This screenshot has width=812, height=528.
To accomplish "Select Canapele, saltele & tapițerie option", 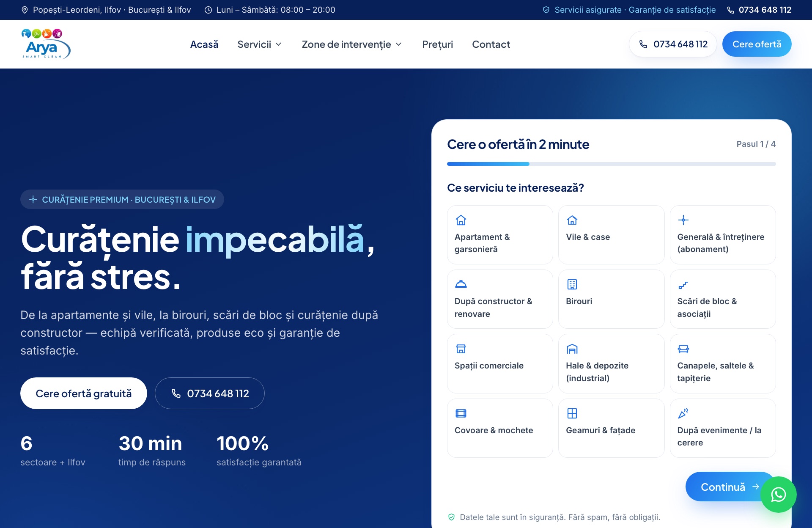I will [722, 363].
